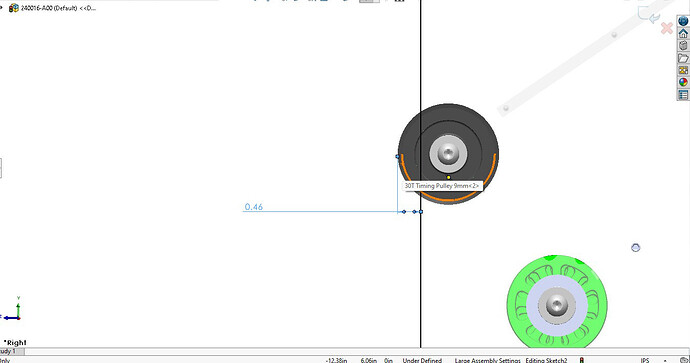Select the 240016-A00 assembly icon
Image resolution: width=690 pixels, height=363 pixels.
tap(14, 8)
